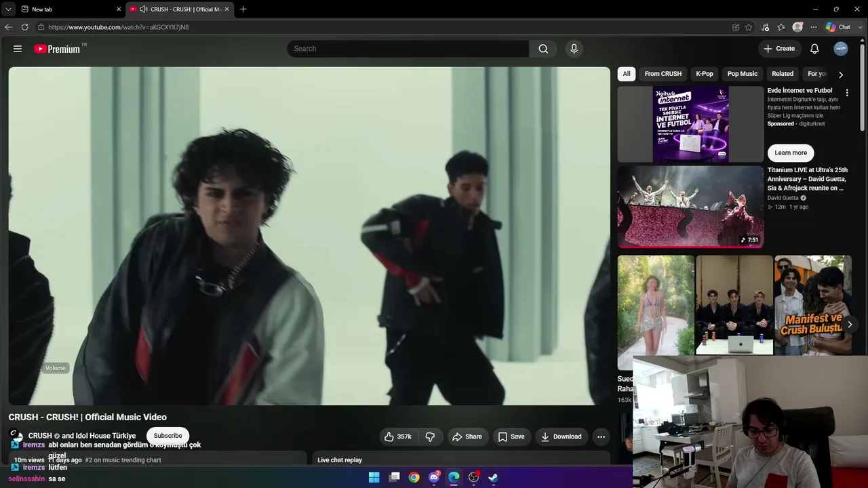Dislike the CRUSH music video
This screenshot has height=488, width=868.
(430, 437)
